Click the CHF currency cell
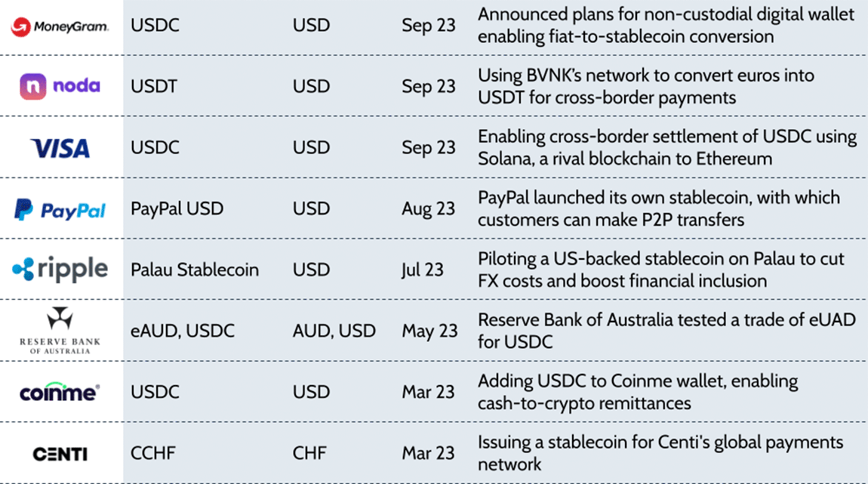The height and width of the screenshot is (484, 868). tap(309, 453)
